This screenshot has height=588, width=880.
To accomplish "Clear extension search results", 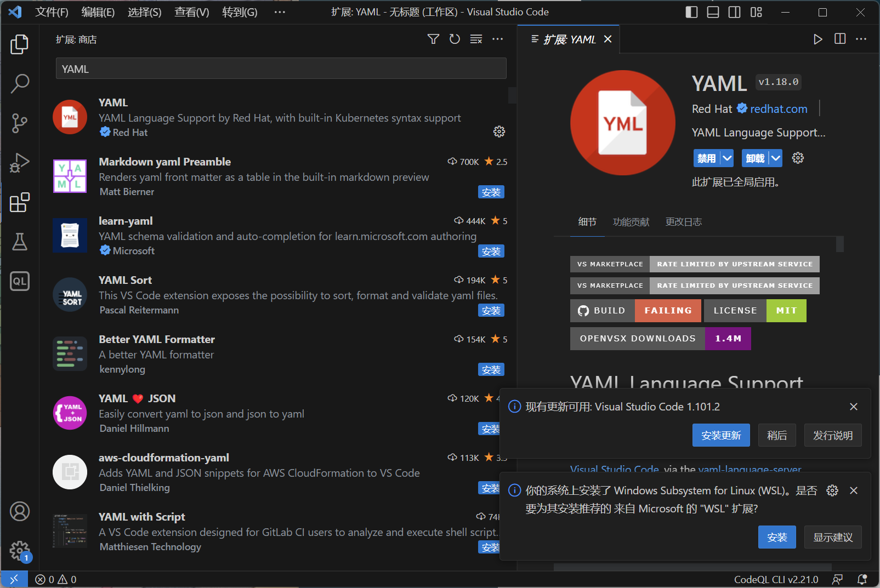I will (476, 39).
